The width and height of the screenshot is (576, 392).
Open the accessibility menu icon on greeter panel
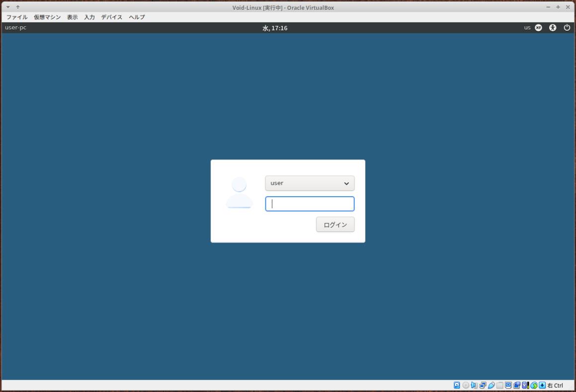point(553,27)
